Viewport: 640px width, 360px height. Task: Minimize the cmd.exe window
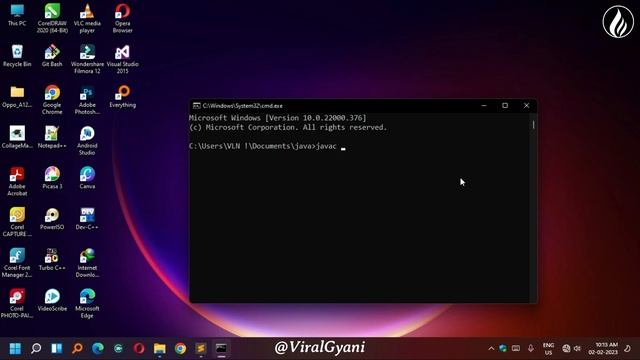pyautogui.click(x=484, y=106)
